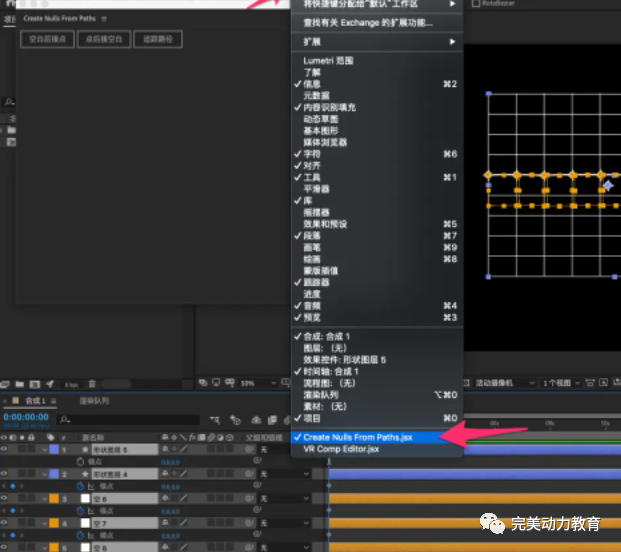Click the label tag column header icon
This screenshot has height=552, width=621.
click(50, 437)
